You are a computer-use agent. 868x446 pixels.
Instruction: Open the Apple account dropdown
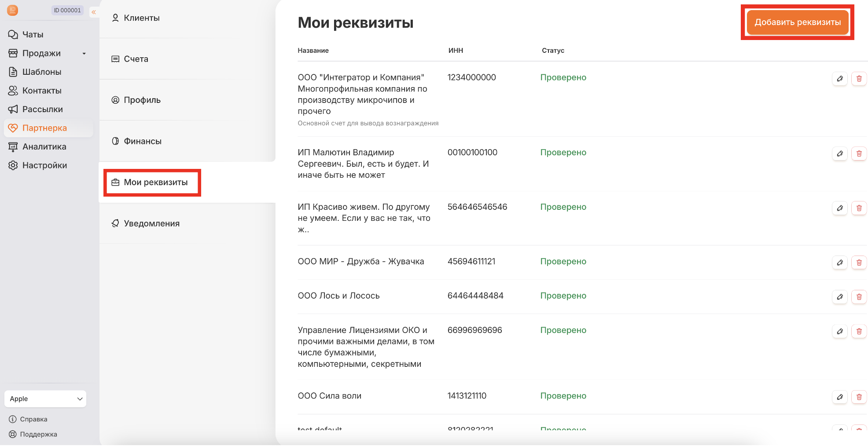pos(45,398)
